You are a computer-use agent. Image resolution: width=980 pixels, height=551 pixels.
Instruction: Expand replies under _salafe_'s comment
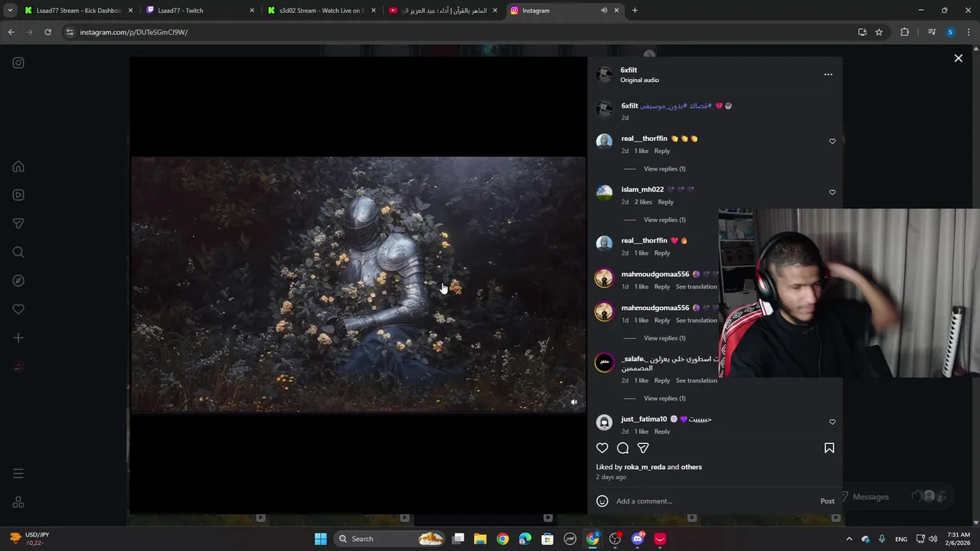pos(665,398)
